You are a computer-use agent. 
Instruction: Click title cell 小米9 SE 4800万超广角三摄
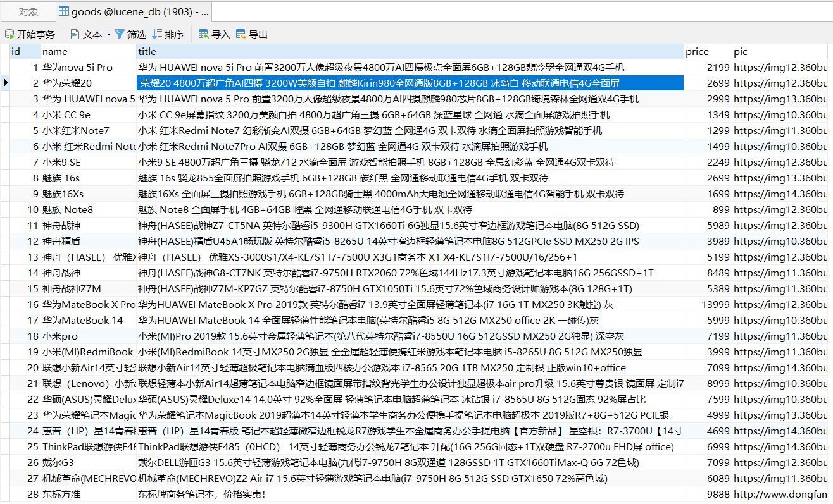click(410, 162)
